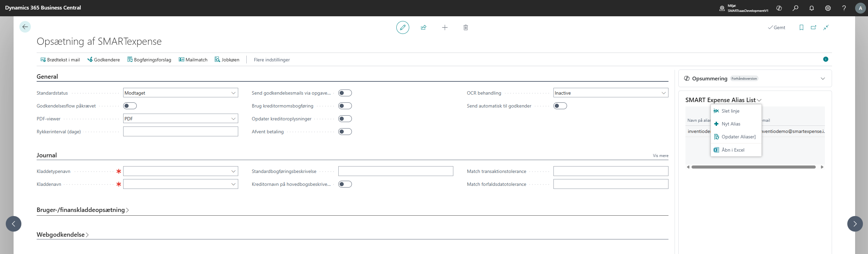Click the Godkendere action
Screen dimensions: 868x254
tap(103, 60)
